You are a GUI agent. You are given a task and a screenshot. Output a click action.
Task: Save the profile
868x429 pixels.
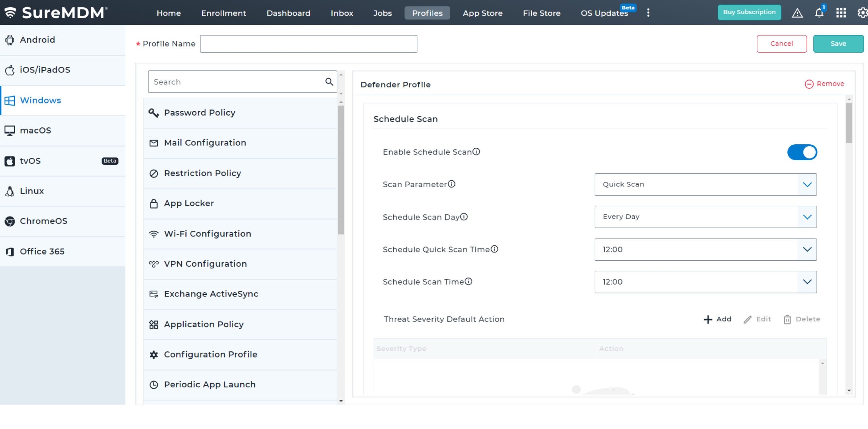tap(838, 44)
